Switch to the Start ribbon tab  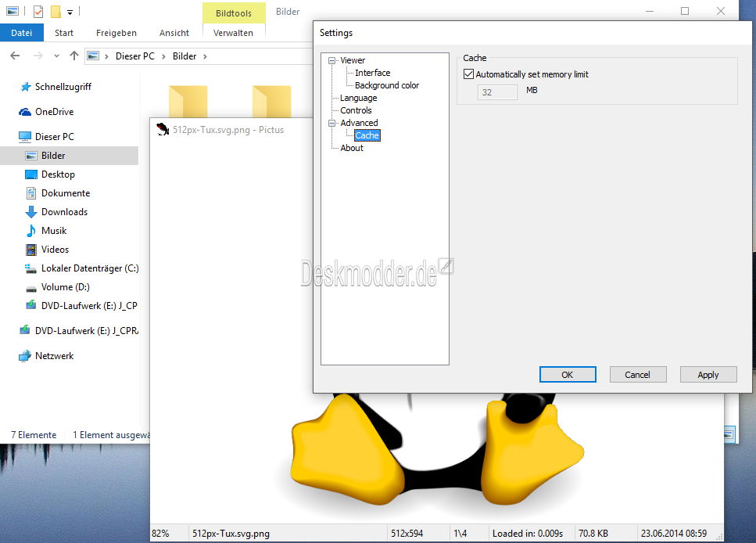pyautogui.click(x=64, y=33)
